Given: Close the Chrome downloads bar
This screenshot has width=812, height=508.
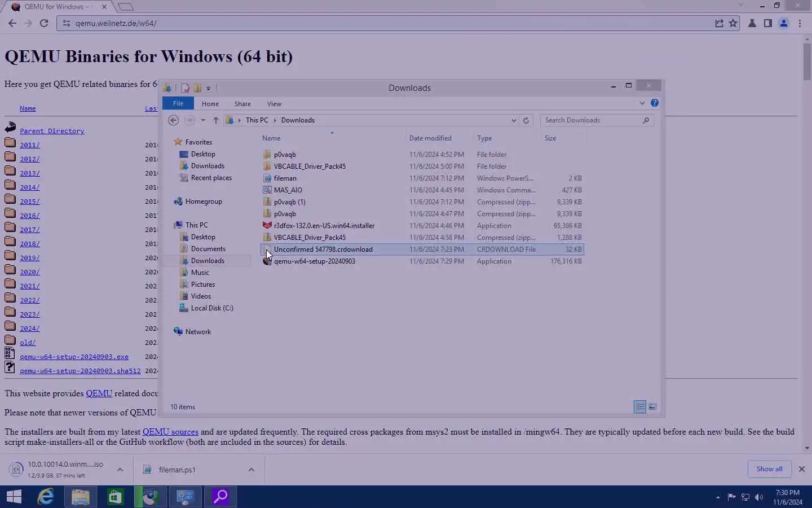Looking at the screenshot, I should coord(801,469).
